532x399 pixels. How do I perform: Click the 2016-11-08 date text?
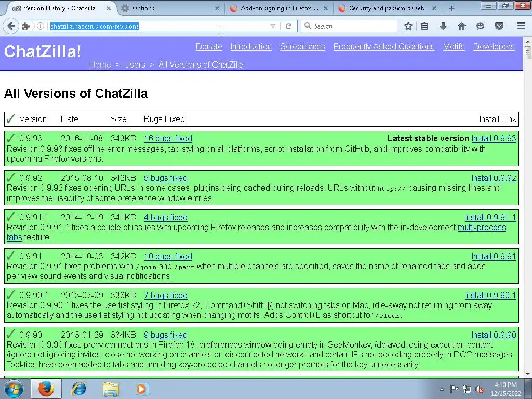point(82,138)
